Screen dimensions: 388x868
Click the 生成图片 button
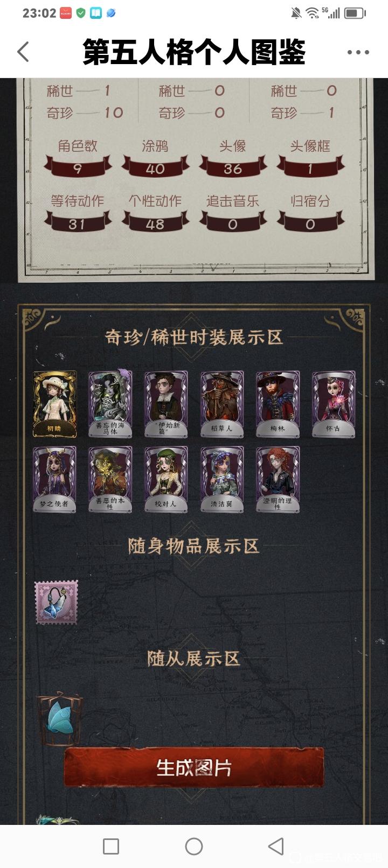pos(194,767)
